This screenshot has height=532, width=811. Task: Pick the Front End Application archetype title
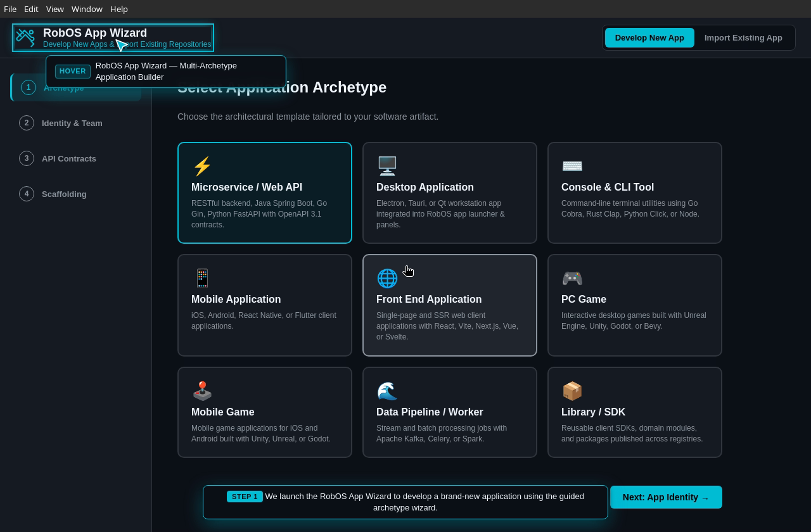(x=429, y=300)
